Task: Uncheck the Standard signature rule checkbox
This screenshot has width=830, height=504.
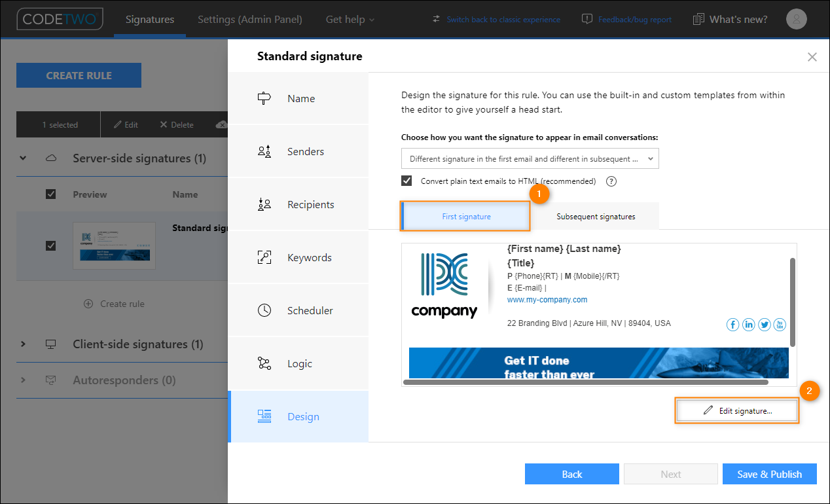Action: [x=51, y=245]
